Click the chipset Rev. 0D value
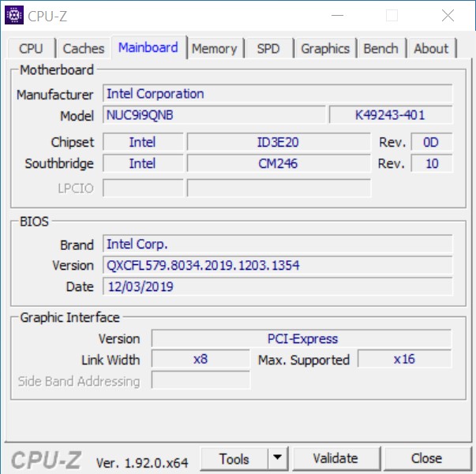Viewport: 476px width, 474px height. (x=431, y=142)
